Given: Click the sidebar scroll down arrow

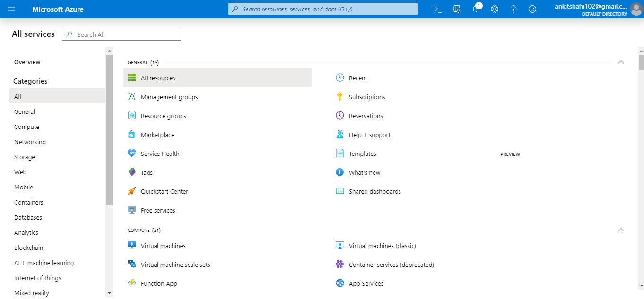Looking at the screenshot, I should [x=110, y=293].
